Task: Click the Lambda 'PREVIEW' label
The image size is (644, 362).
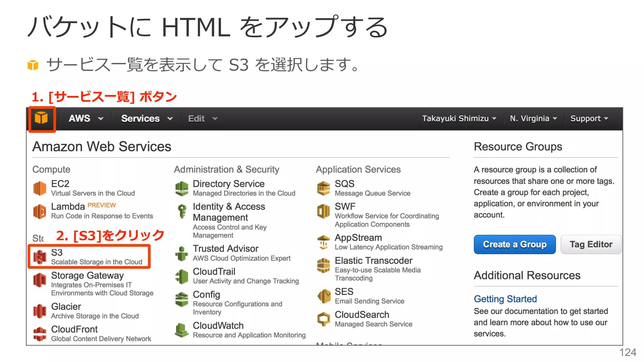Action: click(x=102, y=205)
